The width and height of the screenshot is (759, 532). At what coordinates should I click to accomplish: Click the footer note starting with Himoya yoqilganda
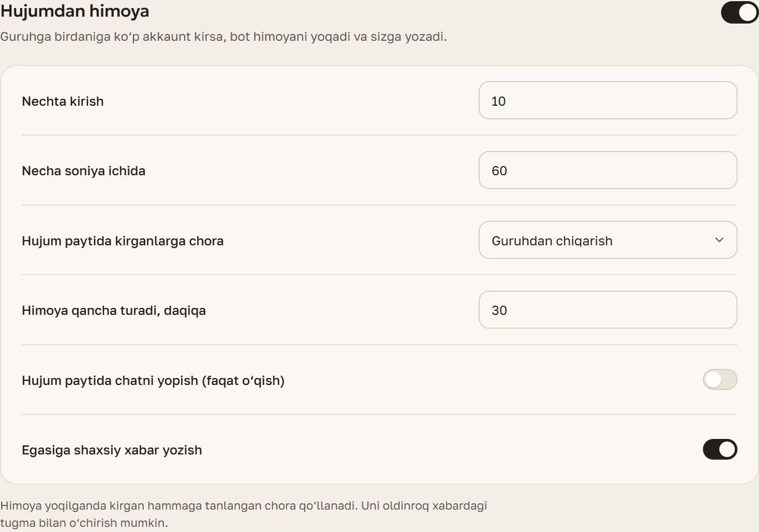coord(244,514)
